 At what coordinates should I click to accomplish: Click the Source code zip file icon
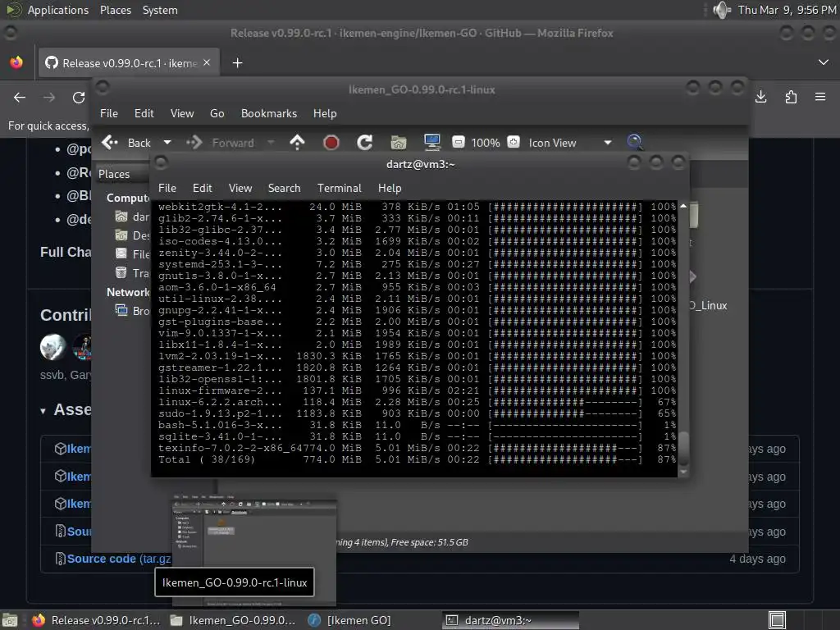[x=61, y=532]
